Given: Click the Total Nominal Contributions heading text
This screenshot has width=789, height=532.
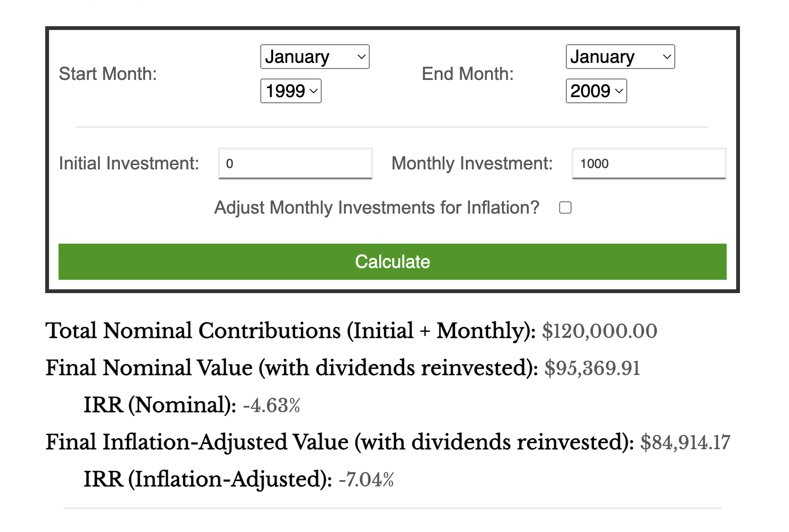Looking at the screenshot, I should pyautogui.click(x=290, y=331).
